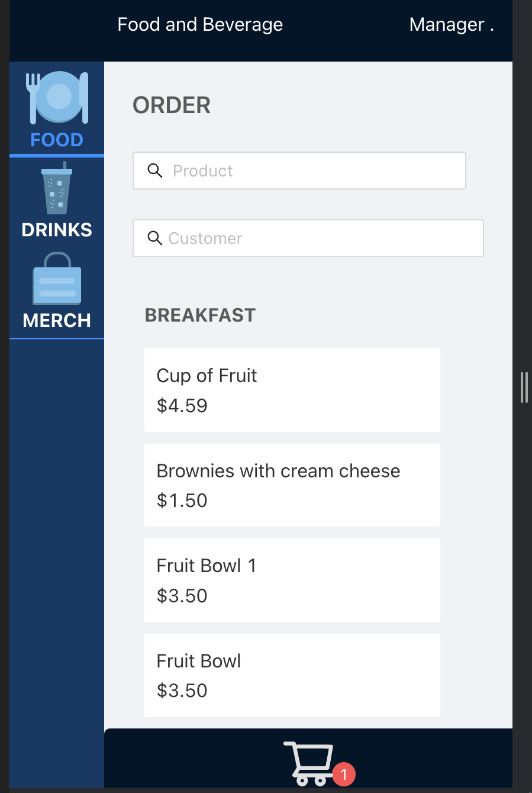The image size is (532, 793).
Task: Click the Food and Beverage title
Action: pos(200,25)
